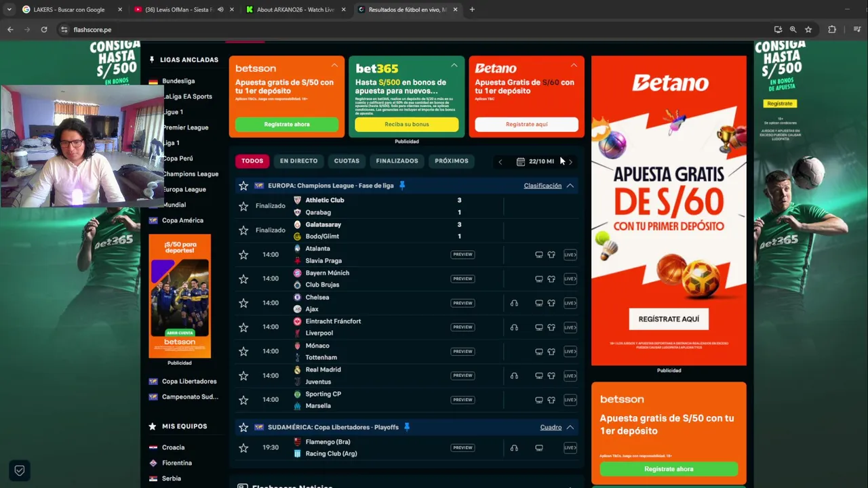
Task: Click TV icon on Atalanta vs Slavia Praga
Action: (x=539, y=255)
